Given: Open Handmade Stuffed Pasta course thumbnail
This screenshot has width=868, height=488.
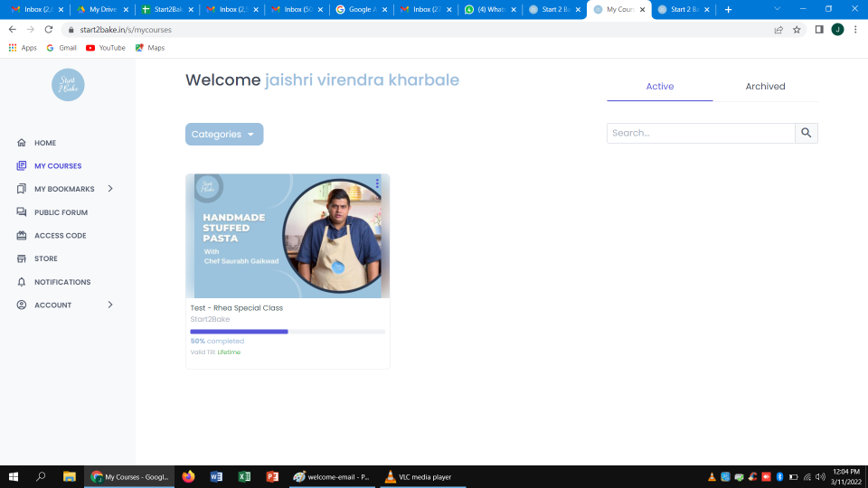Looking at the screenshot, I should coord(288,236).
